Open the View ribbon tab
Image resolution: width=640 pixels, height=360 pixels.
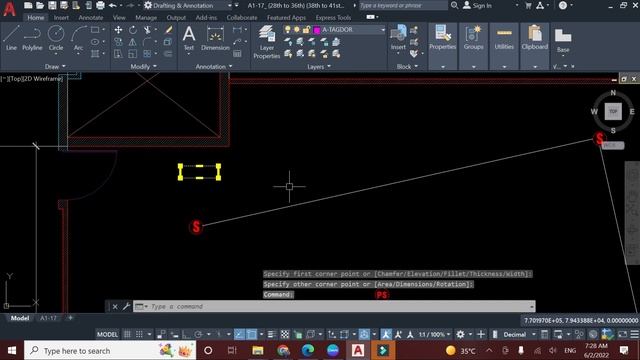119,18
